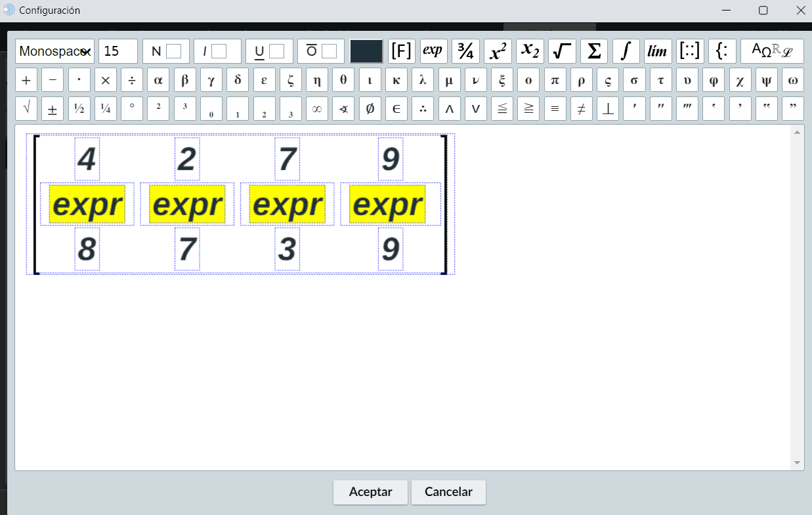Insert the Greek letter π
This screenshot has height=515, width=812.
[555, 81]
